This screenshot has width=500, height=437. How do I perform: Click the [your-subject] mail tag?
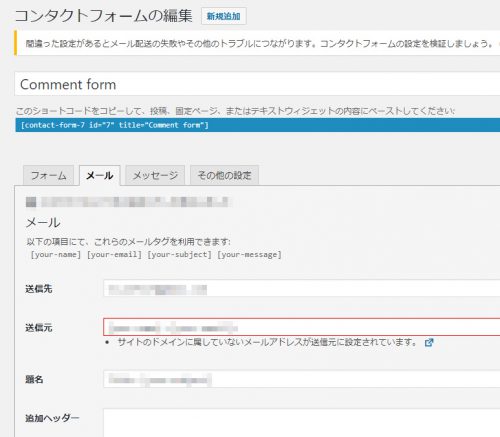point(180,255)
